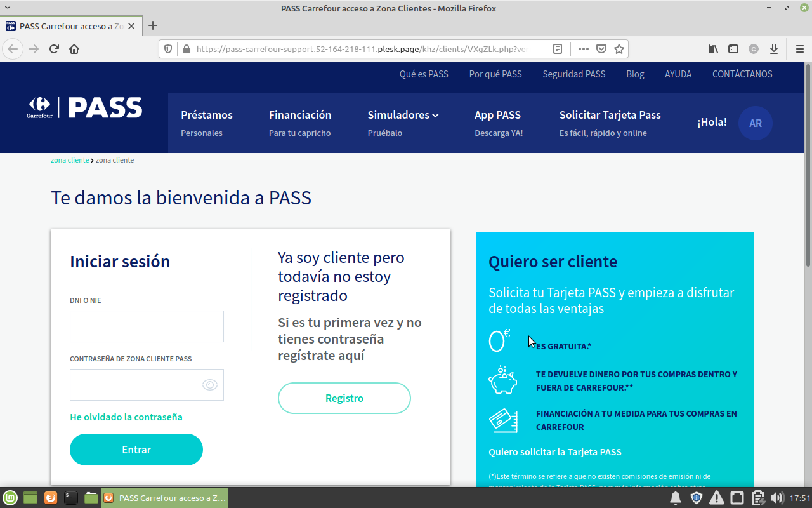Bookmark this page with the star icon
The width and height of the screenshot is (812, 508).
point(619,49)
